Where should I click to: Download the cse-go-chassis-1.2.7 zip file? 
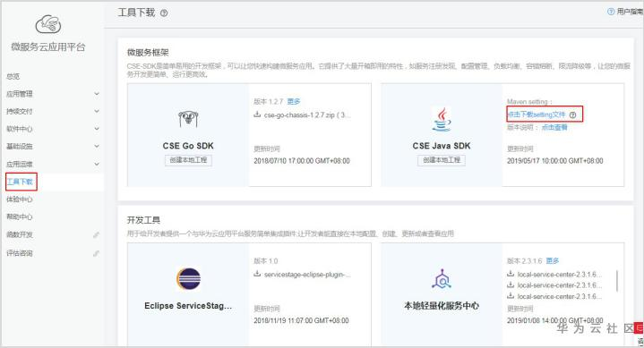(x=307, y=115)
